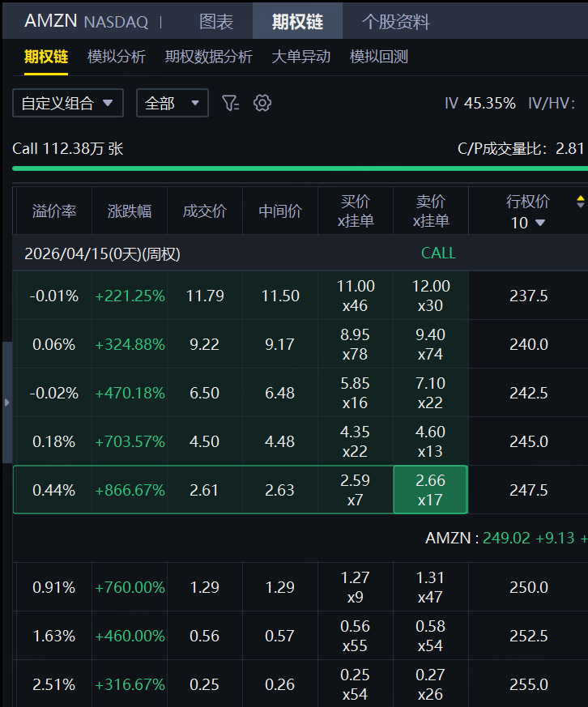The width and height of the screenshot is (588, 707).
Task: Click ask 1.31 x47 cell
Action: (431, 587)
